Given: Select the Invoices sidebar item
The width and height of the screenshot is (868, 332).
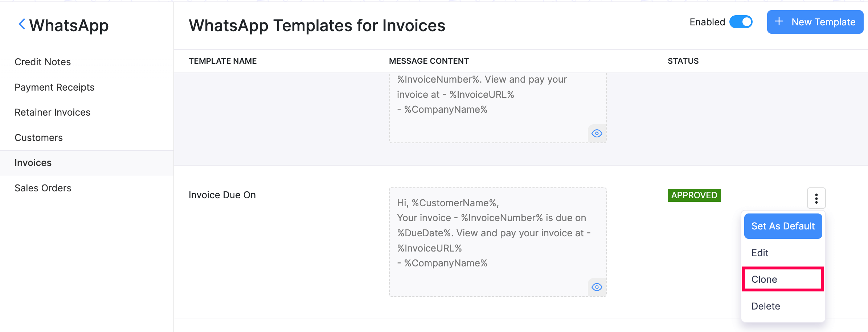Looking at the screenshot, I should (x=33, y=163).
